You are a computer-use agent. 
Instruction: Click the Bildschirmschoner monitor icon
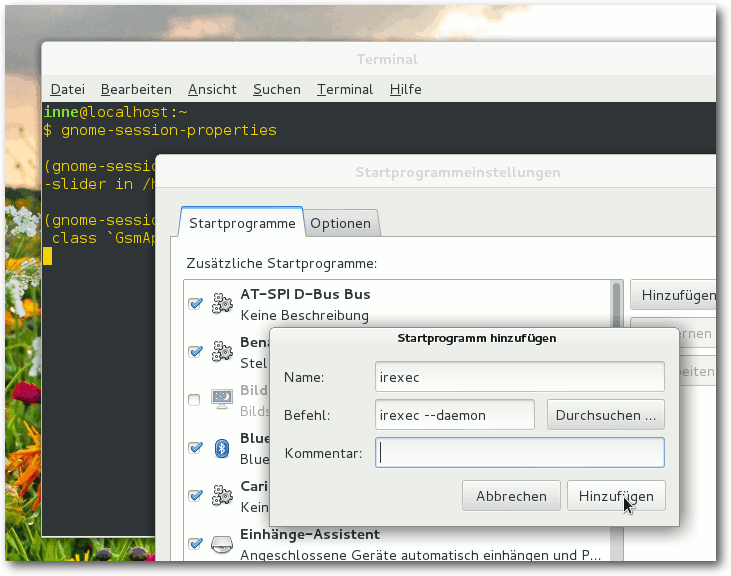[222, 399]
